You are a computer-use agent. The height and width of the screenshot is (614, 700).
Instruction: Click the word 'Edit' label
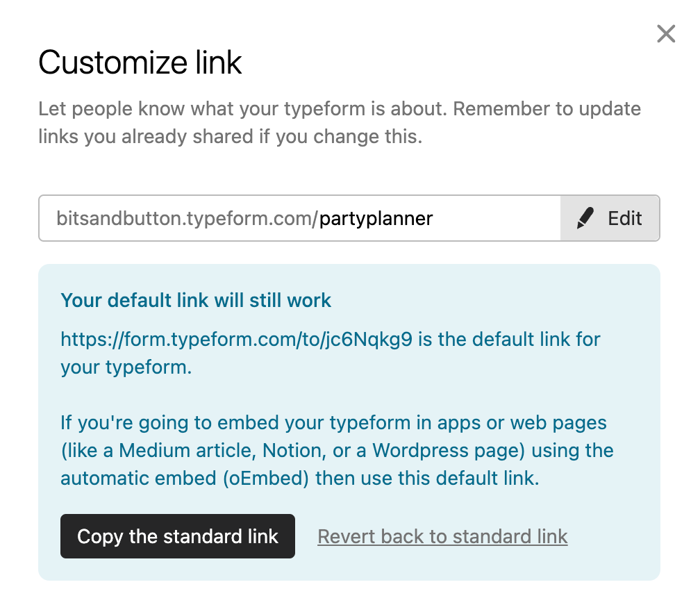point(624,218)
